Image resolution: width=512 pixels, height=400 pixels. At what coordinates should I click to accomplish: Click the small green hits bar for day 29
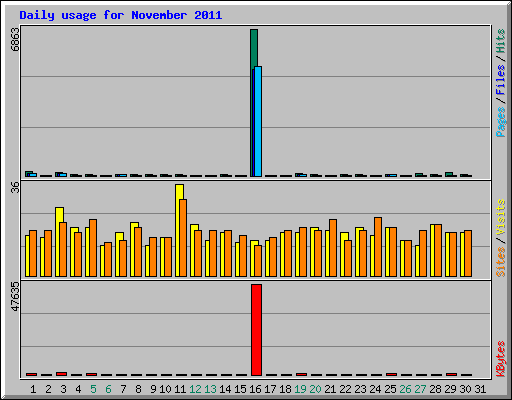tap(448, 174)
